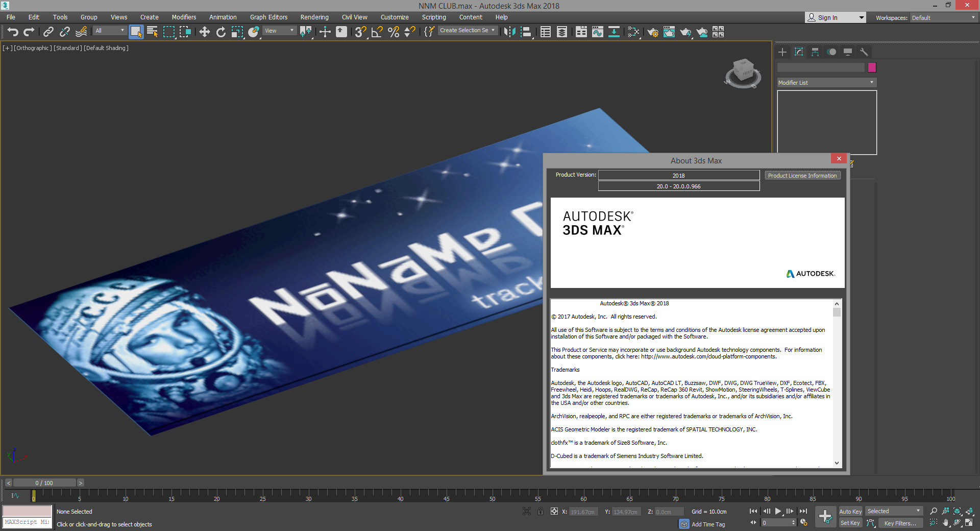Click the Mirror tool icon
Viewport: 980px width, 531px height.
pyautogui.click(x=509, y=32)
